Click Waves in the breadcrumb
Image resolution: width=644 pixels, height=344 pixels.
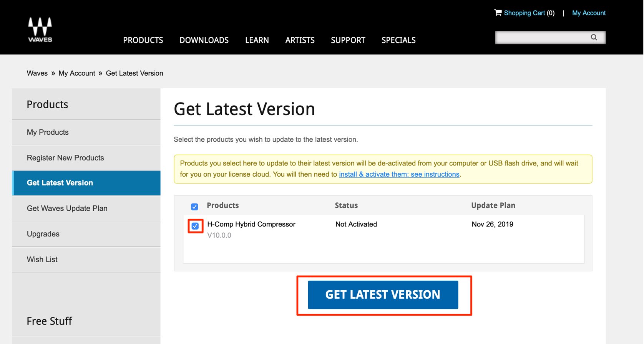click(37, 73)
